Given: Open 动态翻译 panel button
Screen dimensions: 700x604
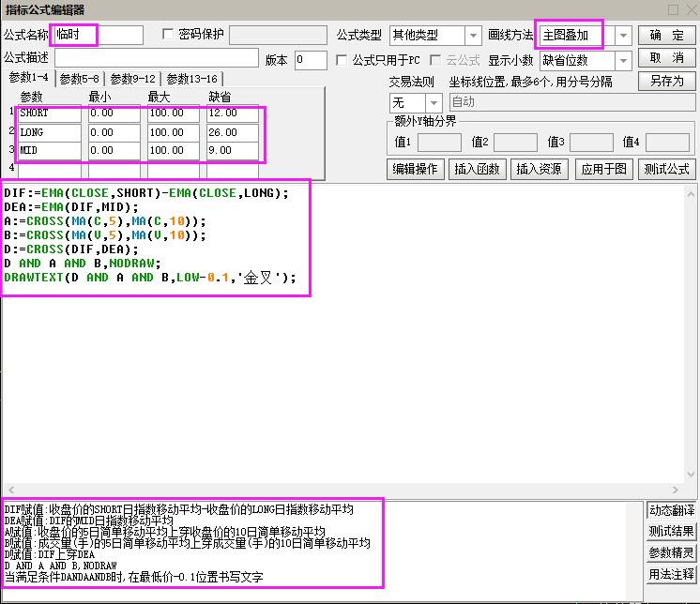Looking at the screenshot, I should pyautogui.click(x=671, y=510).
